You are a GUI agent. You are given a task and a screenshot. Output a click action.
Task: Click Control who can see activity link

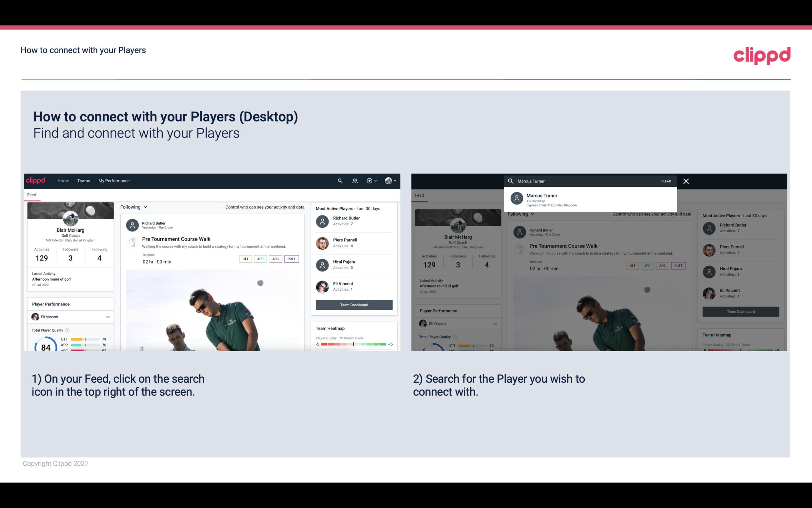click(264, 207)
